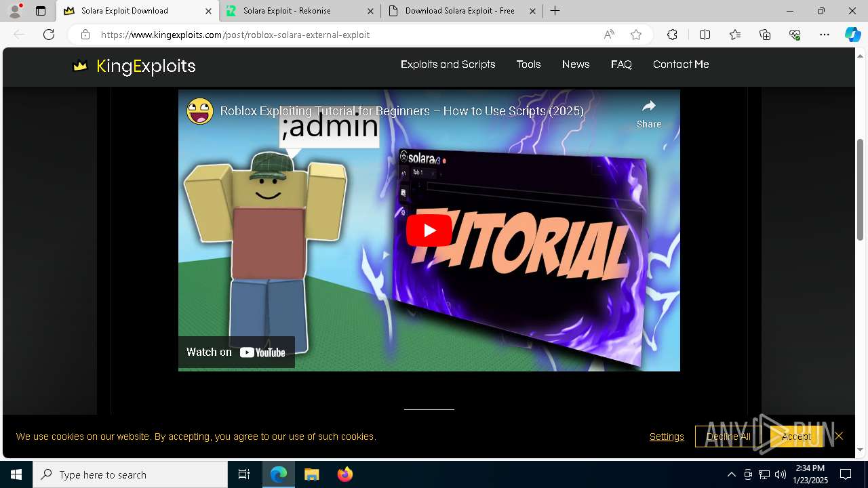
Task: Close the Solara Exploit - Rekonise tab
Action: point(370,11)
